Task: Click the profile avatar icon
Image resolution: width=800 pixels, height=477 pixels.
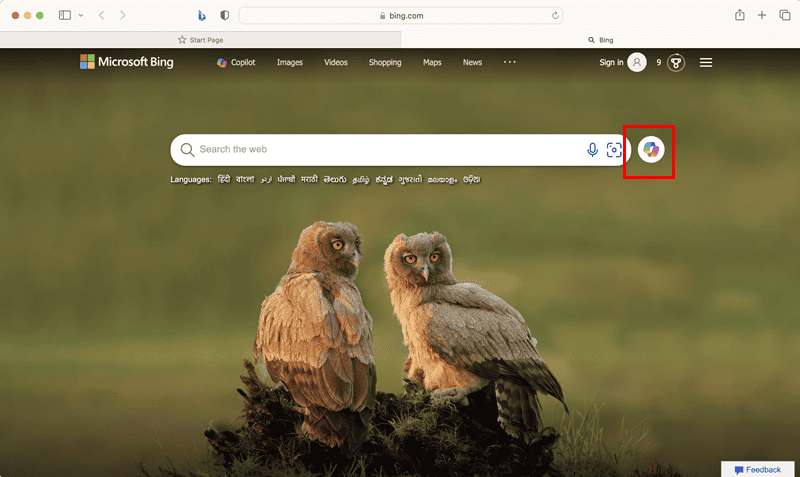Action: pos(637,62)
